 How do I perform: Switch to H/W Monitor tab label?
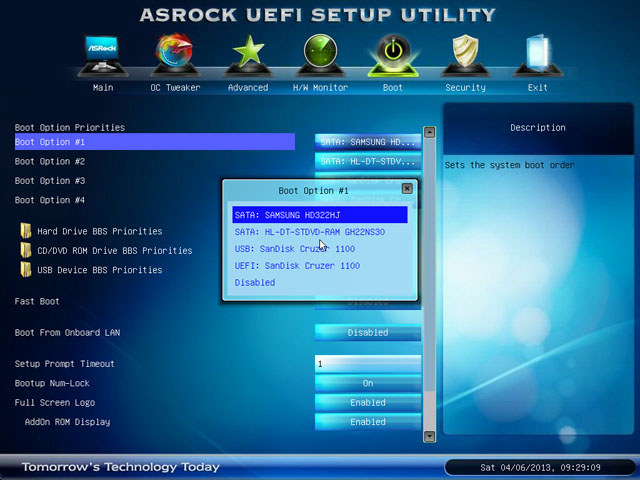coord(320,87)
